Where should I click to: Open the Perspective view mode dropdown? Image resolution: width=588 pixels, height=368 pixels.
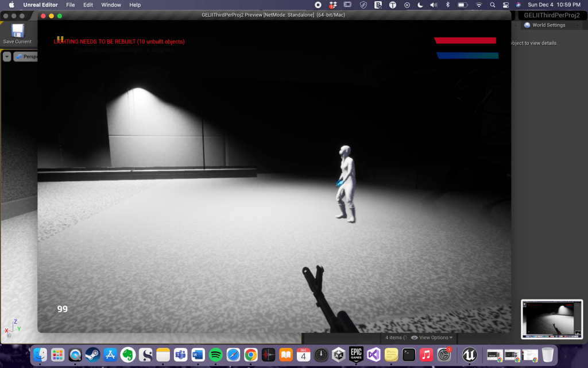click(26, 56)
